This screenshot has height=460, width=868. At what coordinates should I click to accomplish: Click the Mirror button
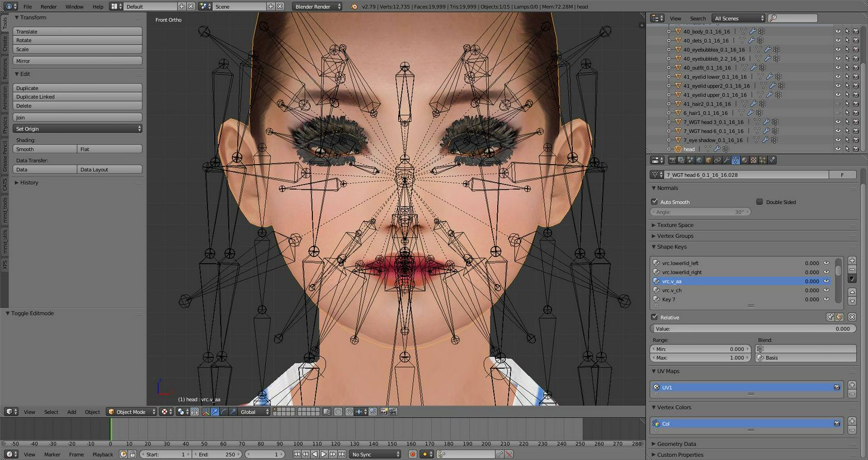(77, 61)
